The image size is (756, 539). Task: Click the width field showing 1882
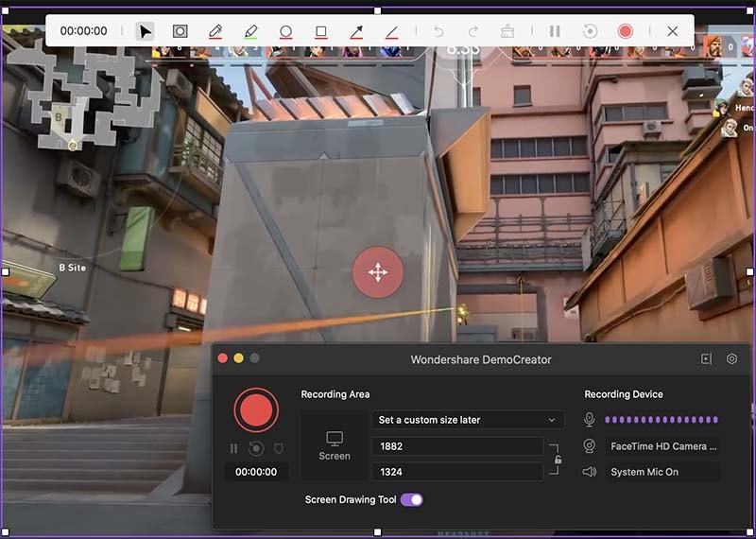point(457,446)
